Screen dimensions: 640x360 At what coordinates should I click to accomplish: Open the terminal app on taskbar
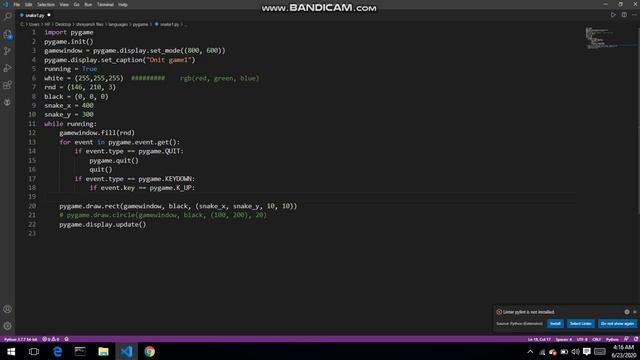80,351
